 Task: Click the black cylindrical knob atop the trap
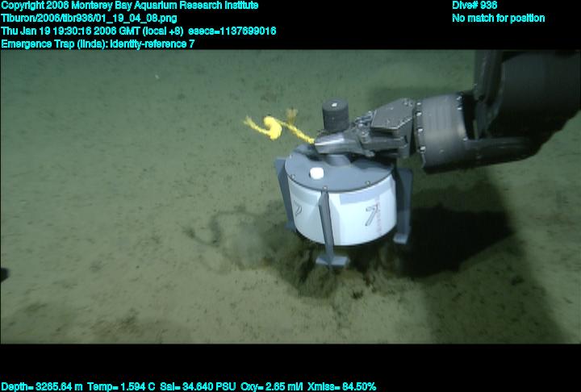tap(333, 117)
